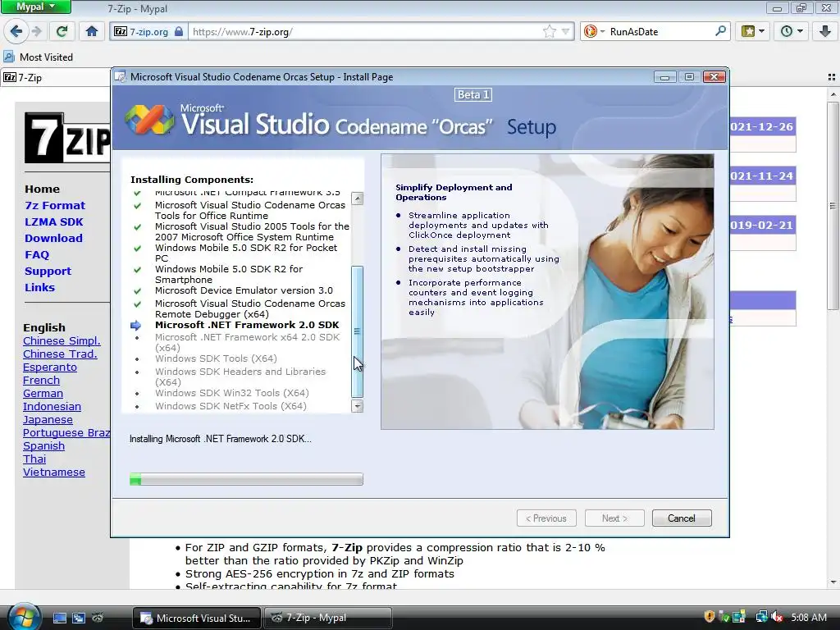Select Microsoft .NET Framework 2.0 SDK entry
This screenshot has width=840, height=630.
point(247,325)
